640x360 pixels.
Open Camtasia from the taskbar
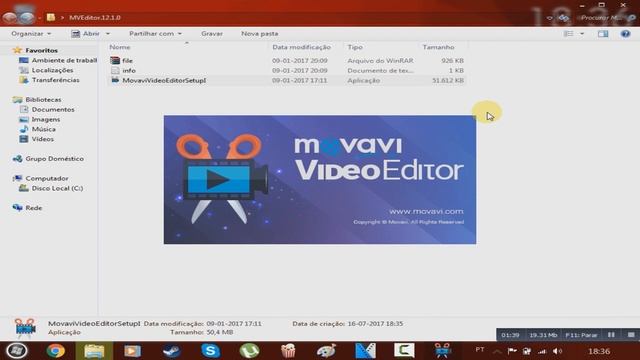tap(404, 351)
